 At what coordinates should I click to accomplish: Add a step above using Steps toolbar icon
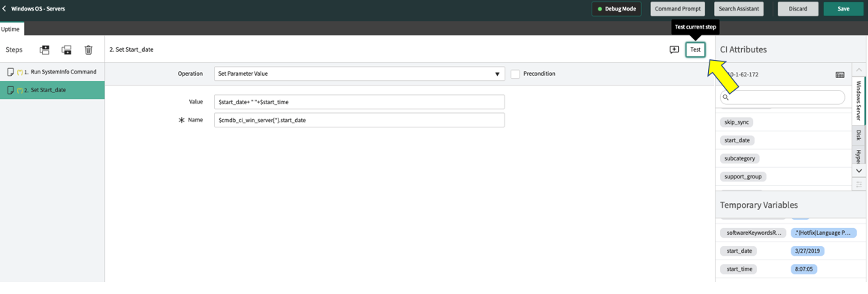click(x=45, y=49)
